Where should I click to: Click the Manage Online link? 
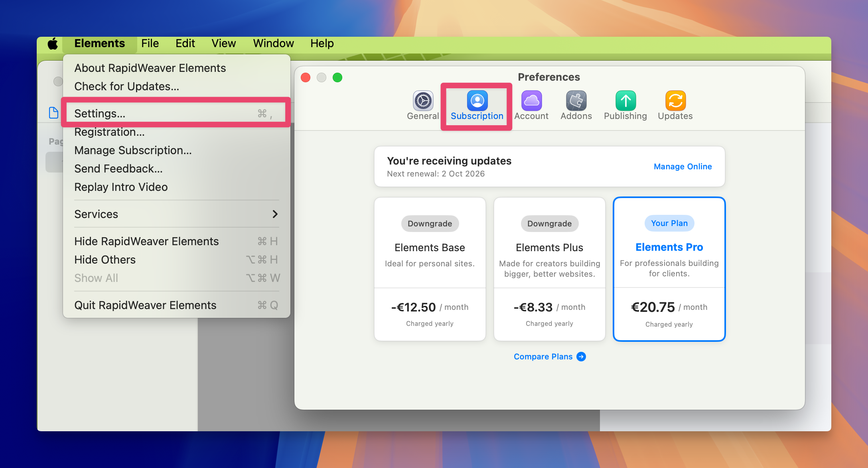coord(683,167)
